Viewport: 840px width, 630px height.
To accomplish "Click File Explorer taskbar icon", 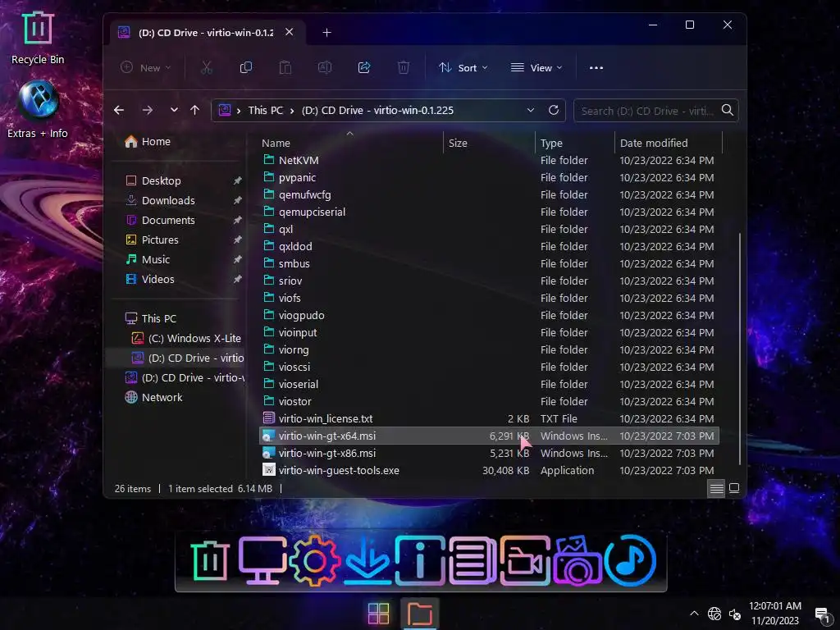I will (419, 614).
